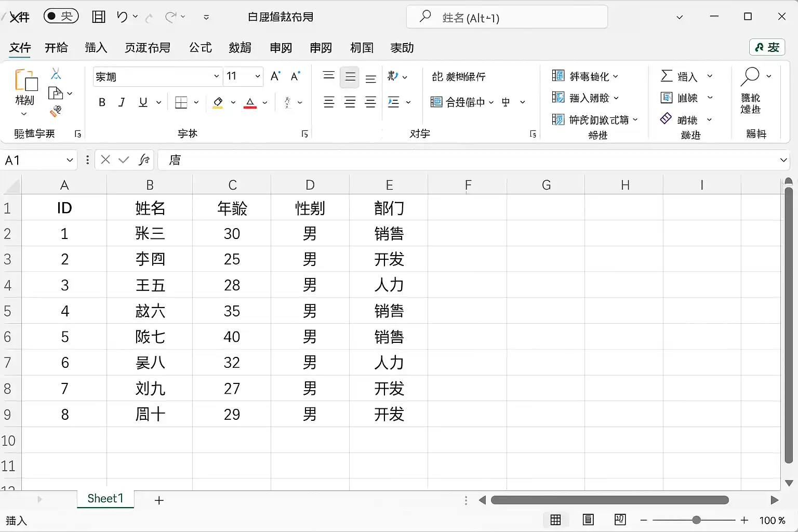Switch to page layout view in status bar
The height and width of the screenshot is (532, 798).
pyautogui.click(x=588, y=520)
